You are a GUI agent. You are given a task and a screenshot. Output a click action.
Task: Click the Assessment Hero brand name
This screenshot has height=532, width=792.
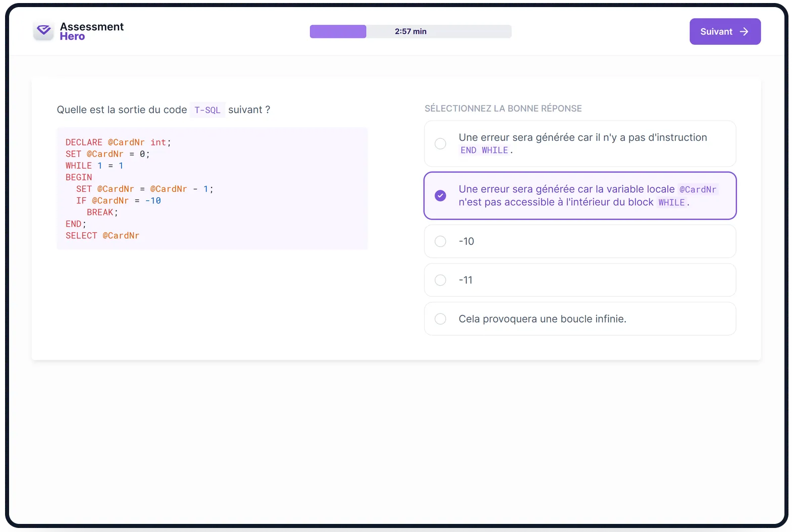pos(91,31)
